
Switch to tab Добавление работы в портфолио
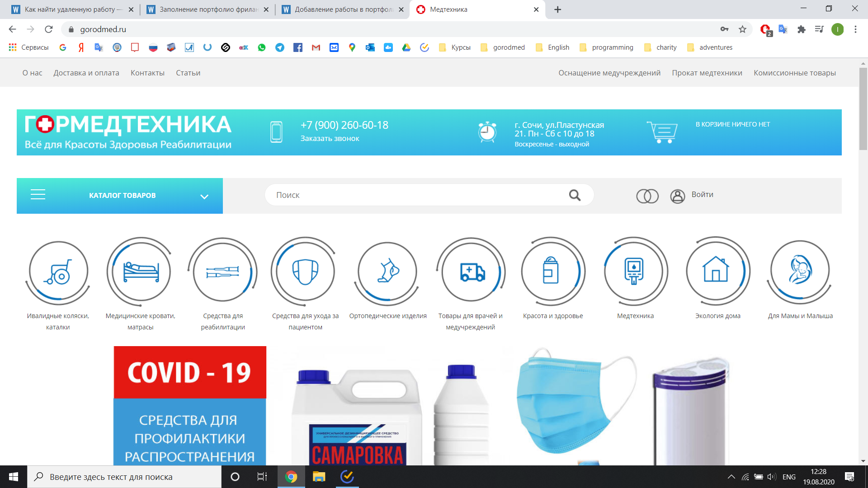point(342,9)
